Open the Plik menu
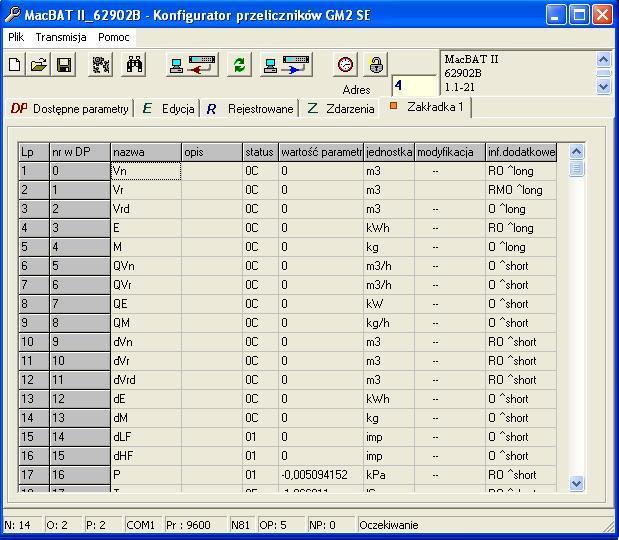619x540 pixels. (16, 37)
